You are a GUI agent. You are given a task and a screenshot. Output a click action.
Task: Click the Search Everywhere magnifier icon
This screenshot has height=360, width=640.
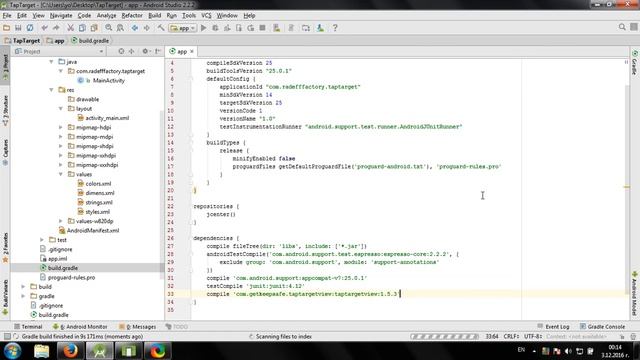[622, 27]
